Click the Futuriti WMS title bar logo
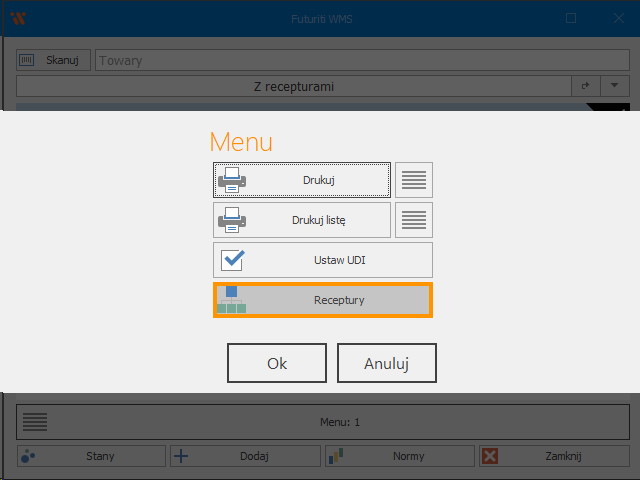 pos(17,18)
